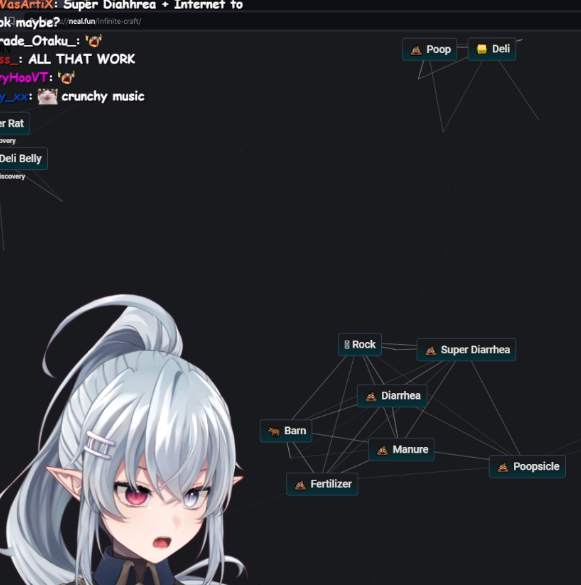Screen dimensions: 581x585
Task: Select the Poopsicle element label
Action: pyautogui.click(x=536, y=466)
